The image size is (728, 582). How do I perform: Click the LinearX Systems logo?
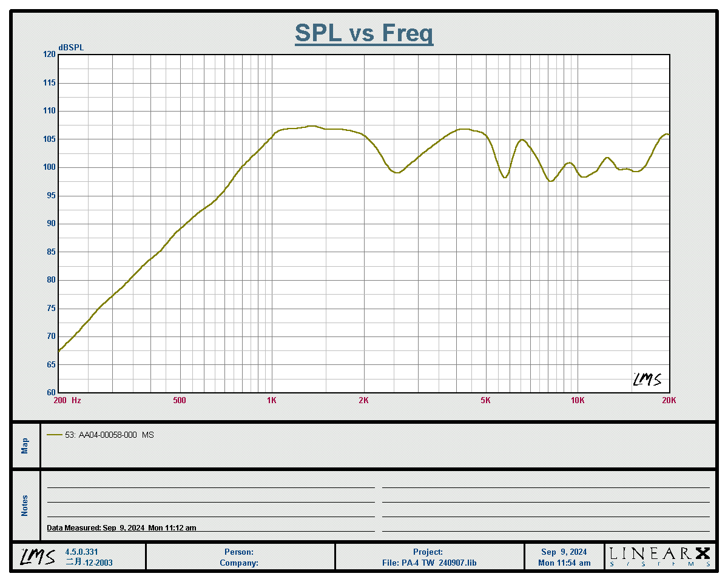659,556
